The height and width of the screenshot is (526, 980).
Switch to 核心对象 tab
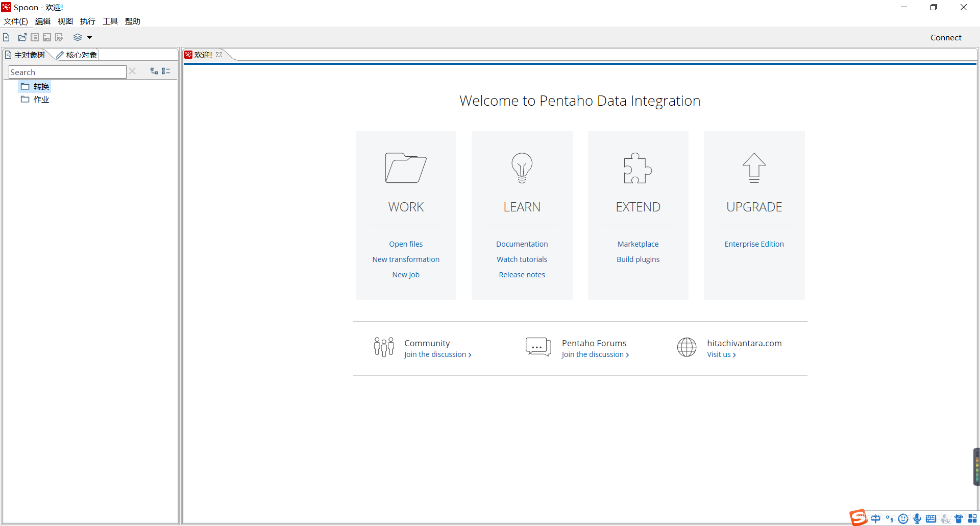(x=77, y=55)
